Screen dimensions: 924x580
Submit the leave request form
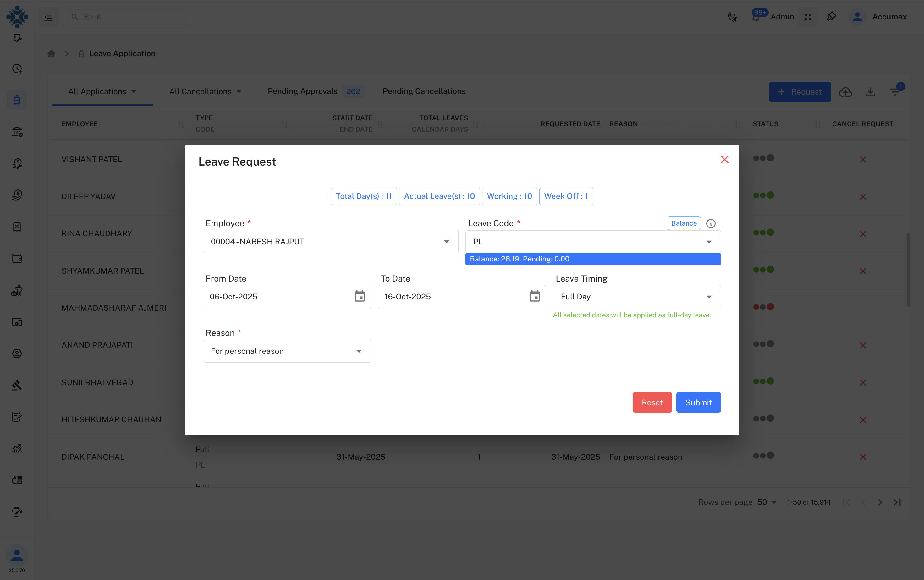698,402
